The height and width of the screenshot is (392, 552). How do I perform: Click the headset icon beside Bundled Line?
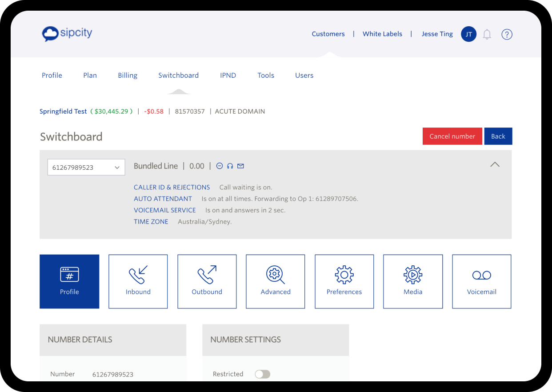point(230,166)
